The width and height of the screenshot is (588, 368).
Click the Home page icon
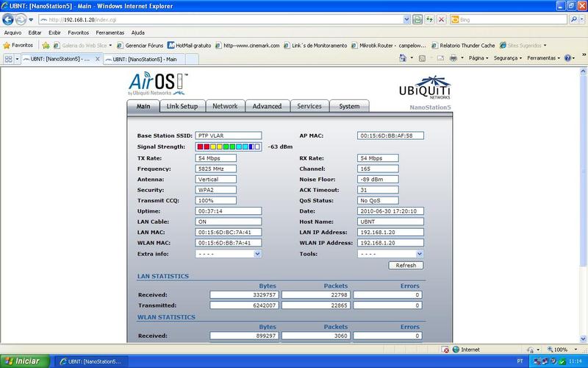pyautogui.click(x=403, y=58)
